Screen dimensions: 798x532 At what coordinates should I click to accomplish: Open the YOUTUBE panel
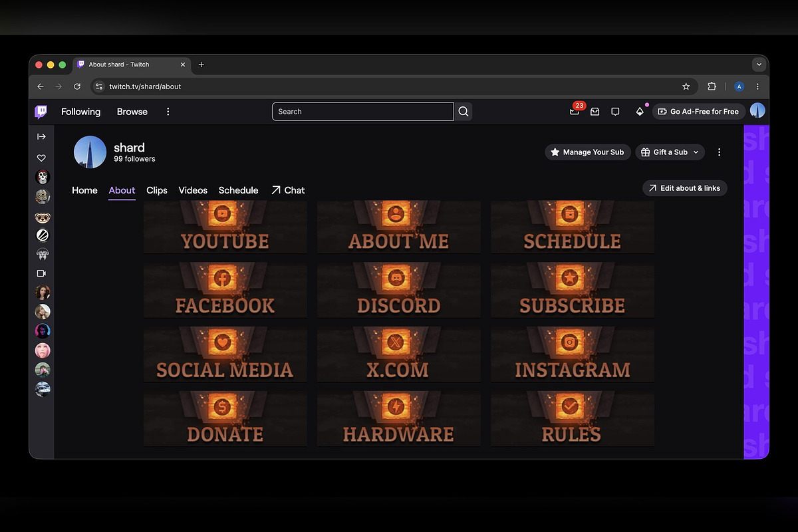point(225,227)
